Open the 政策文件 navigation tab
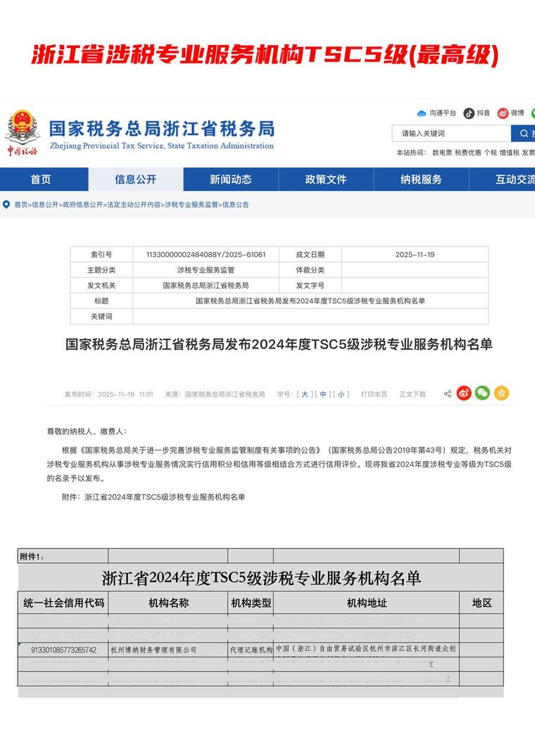The height and width of the screenshot is (756, 535). (326, 179)
